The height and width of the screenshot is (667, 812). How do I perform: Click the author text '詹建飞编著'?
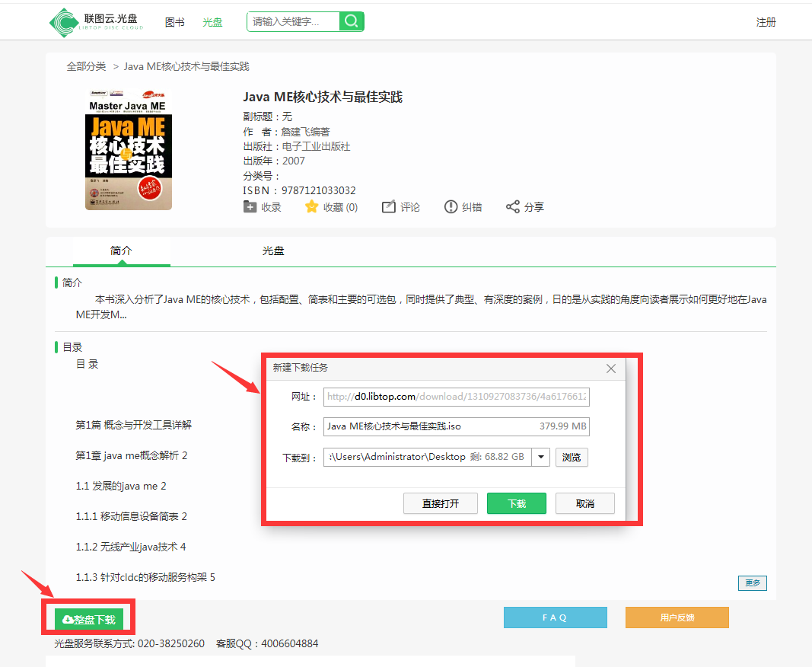click(x=305, y=132)
